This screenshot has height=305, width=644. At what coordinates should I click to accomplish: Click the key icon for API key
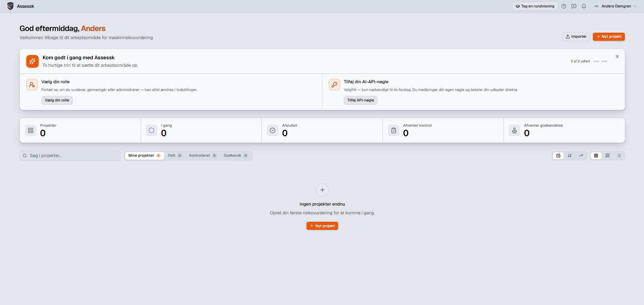pos(334,85)
